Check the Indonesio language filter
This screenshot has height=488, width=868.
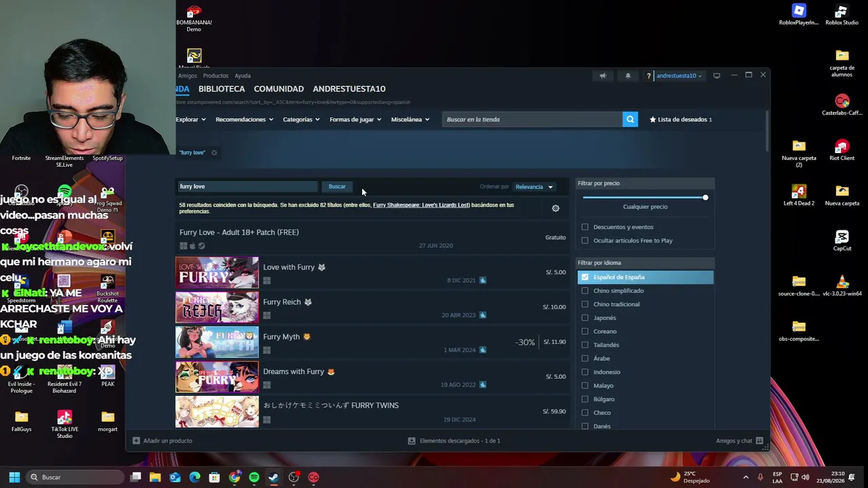(x=585, y=372)
